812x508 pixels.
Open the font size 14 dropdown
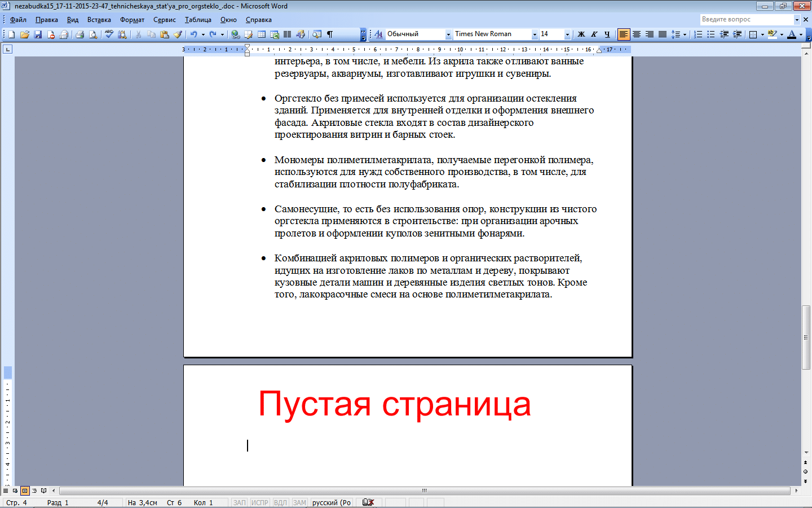coord(567,34)
